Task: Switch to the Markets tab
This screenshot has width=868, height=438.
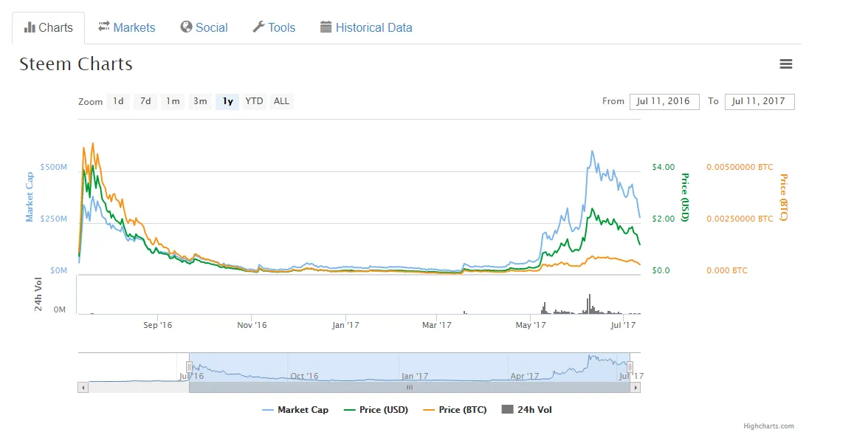Action: 127,27
